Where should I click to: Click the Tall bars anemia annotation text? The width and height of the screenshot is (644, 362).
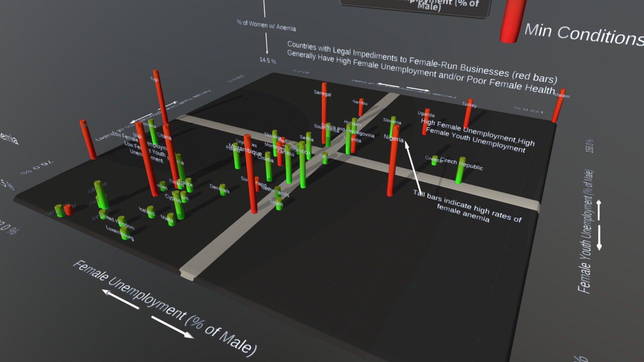coord(467,206)
